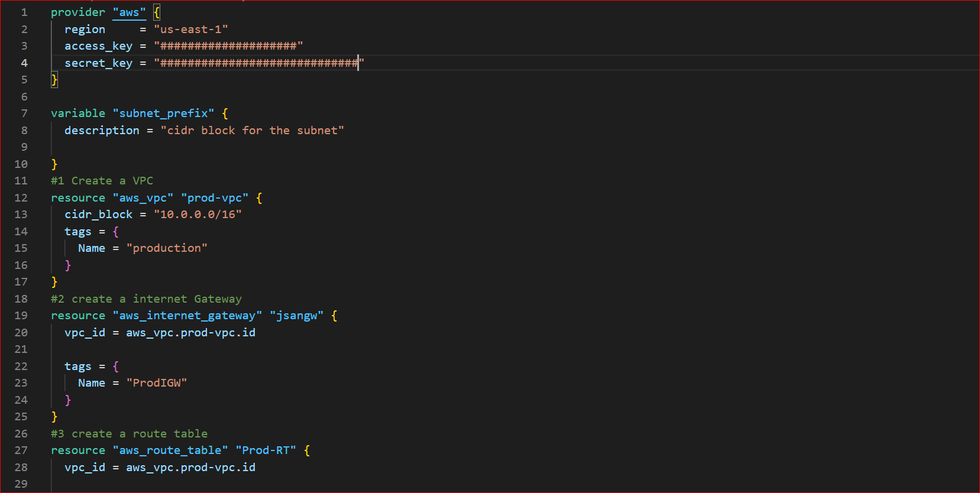This screenshot has width=980, height=493.
Task: Click the masked access_key value string
Action: [x=228, y=46]
